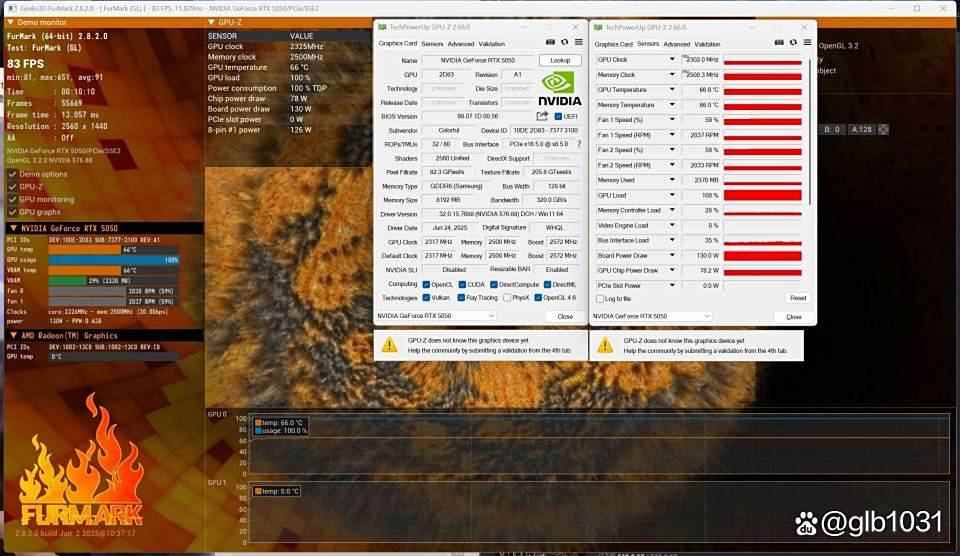Viewport: 960px width, 556px height.
Task: Collapse AMD Radeon(TM) Graphics section
Action: click(13, 336)
